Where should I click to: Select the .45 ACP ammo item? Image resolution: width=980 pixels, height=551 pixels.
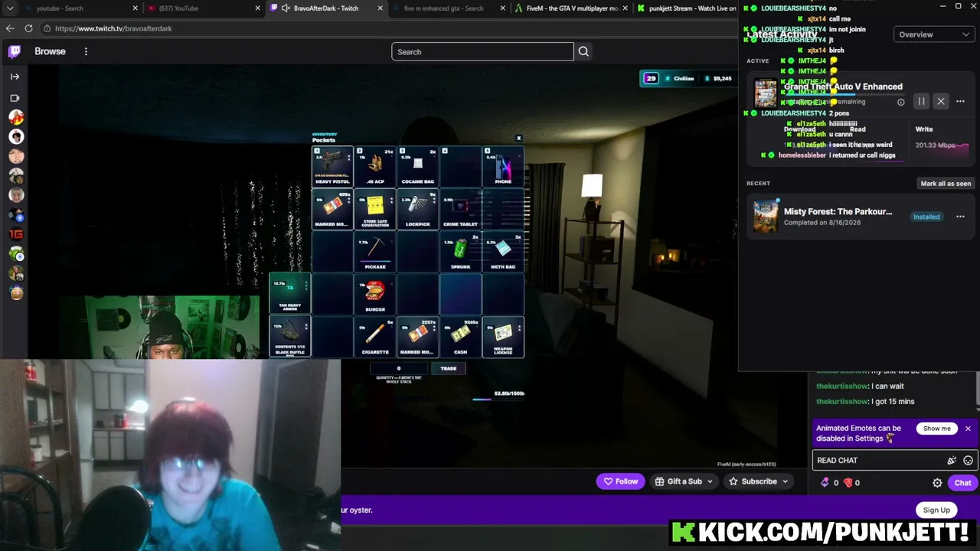pos(375,166)
